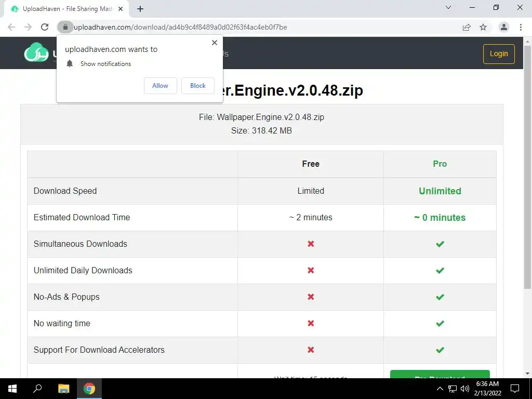Viewport: 532px width, 399px height.
Task: Click the Pro Download green button
Action: [440, 374]
